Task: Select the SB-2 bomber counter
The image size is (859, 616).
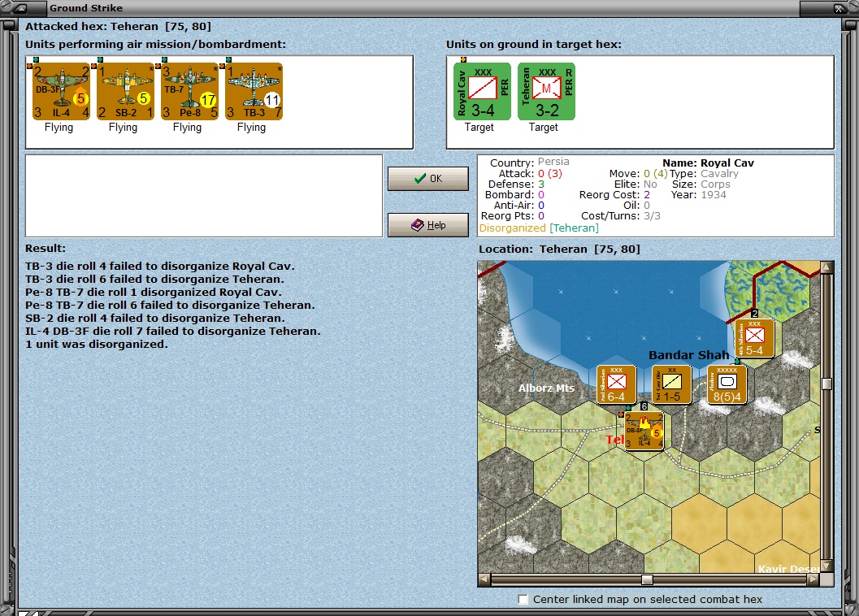Action: coord(125,91)
